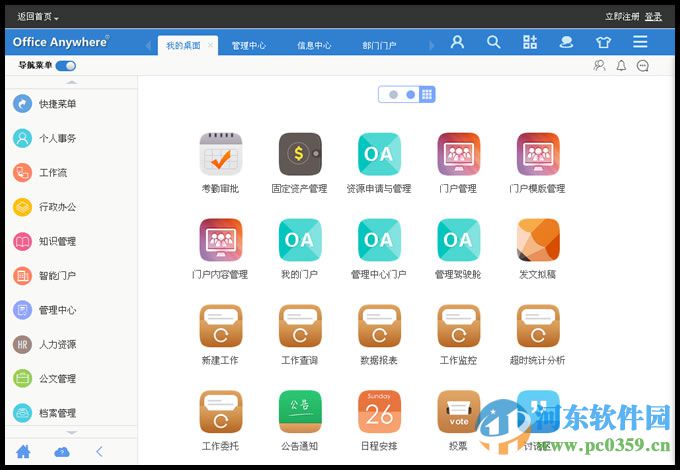Switch to the 管理中心 tab
Screen dimensions: 680x470
pos(248,45)
